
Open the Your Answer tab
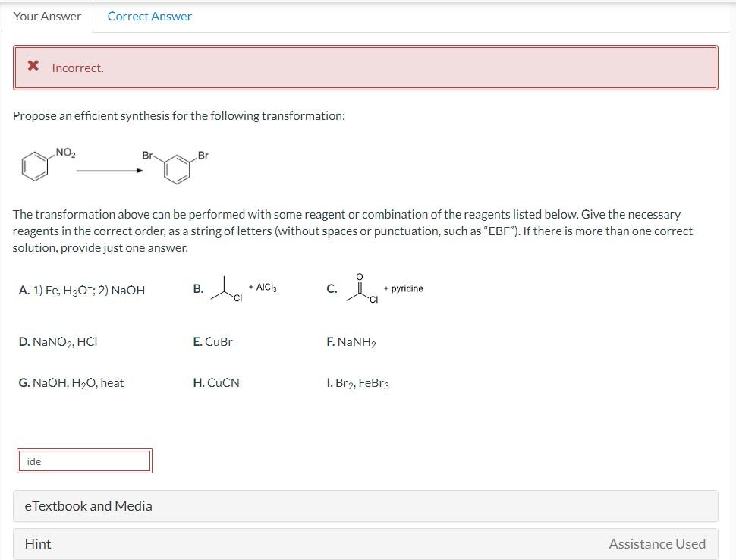coord(47,15)
